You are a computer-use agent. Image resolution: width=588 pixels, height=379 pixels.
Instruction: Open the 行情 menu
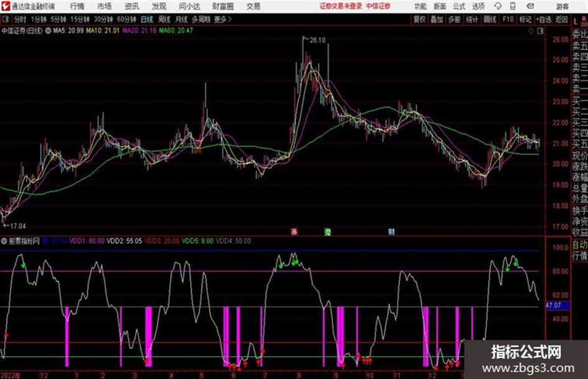(78, 6)
